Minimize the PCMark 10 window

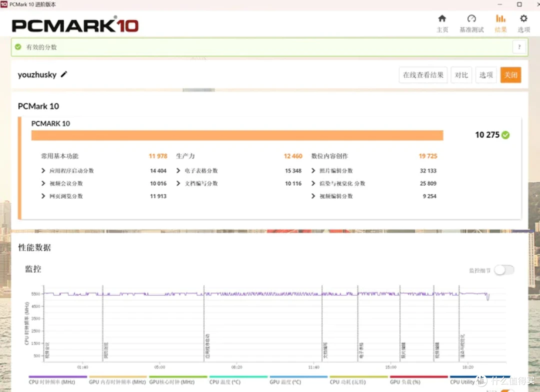point(500,4)
